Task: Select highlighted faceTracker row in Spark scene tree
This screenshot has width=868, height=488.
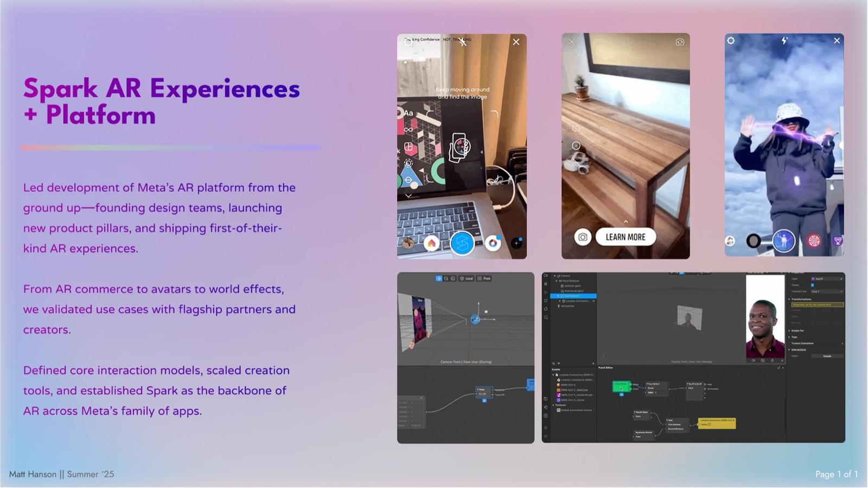Action: pyautogui.click(x=573, y=296)
